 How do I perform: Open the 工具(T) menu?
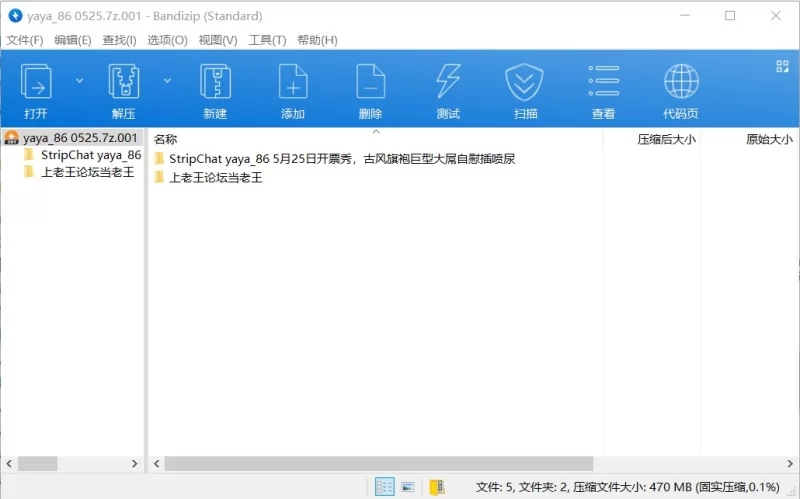pos(267,40)
